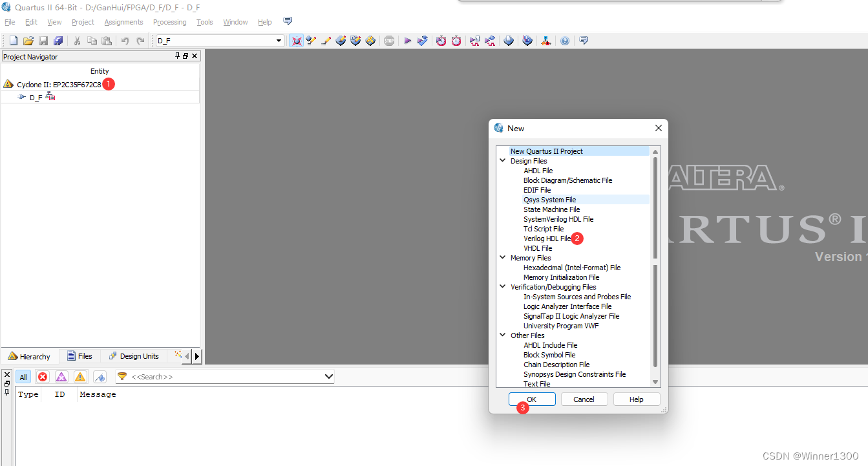This screenshot has height=466, width=868.
Task: Click the Redo arrow toolbar icon
Action: click(140, 41)
